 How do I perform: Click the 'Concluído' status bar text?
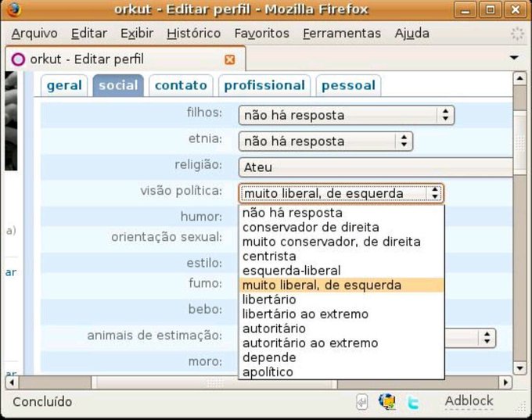click(x=42, y=402)
